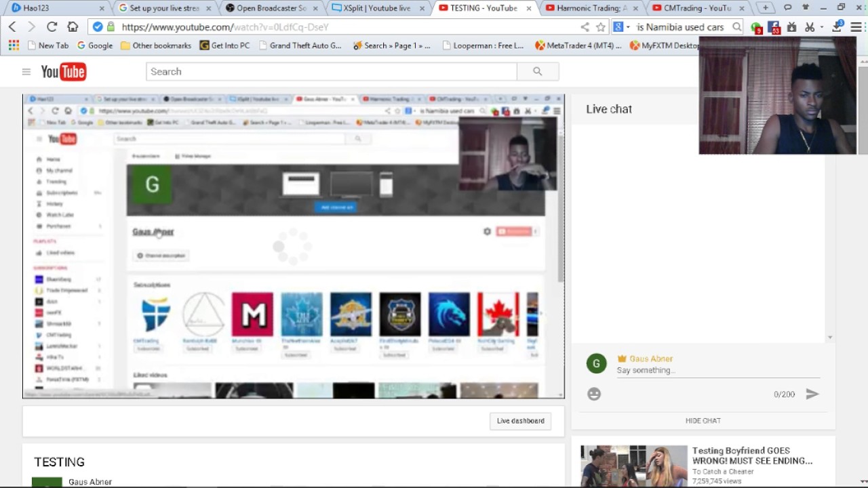The height and width of the screenshot is (488, 868).
Task: Click the TESTING video title
Action: click(x=60, y=462)
